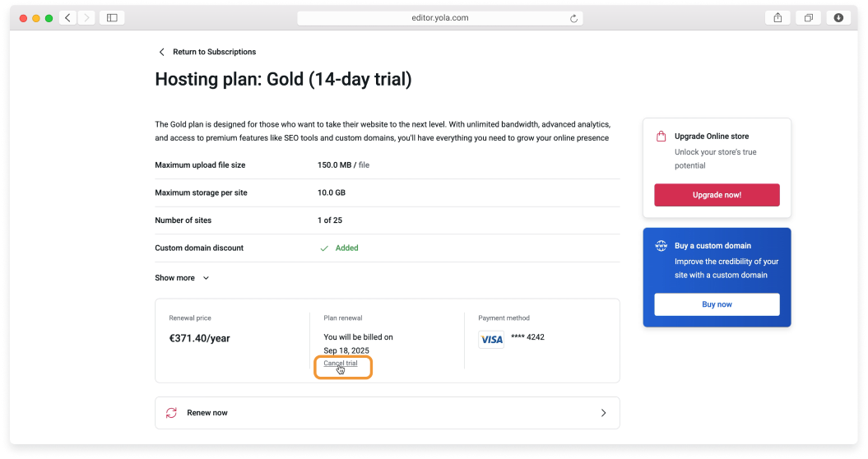Viewport: 868px width, 459px height.
Task: Click the red Renew now refresh icon
Action: coord(171,413)
